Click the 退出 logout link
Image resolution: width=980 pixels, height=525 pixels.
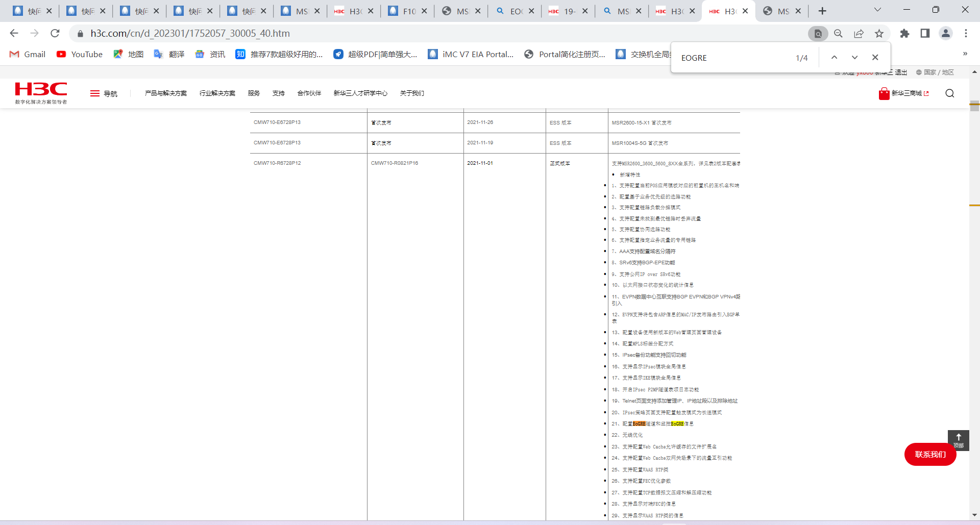pos(901,72)
